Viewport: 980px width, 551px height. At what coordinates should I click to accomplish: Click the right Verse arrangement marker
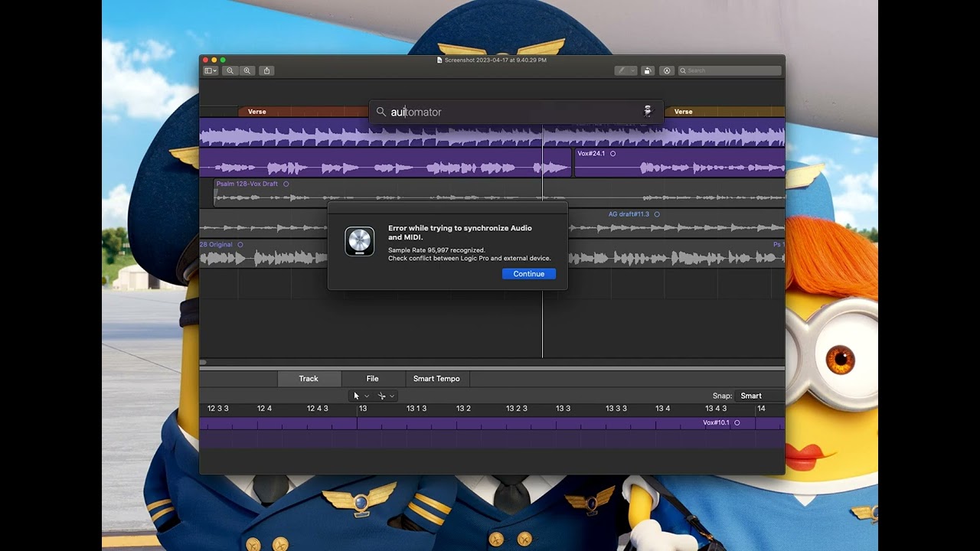(724, 112)
